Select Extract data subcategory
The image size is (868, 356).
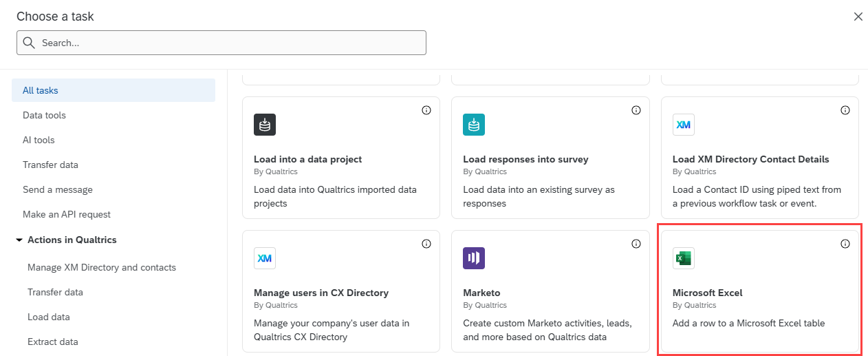(x=53, y=342)
